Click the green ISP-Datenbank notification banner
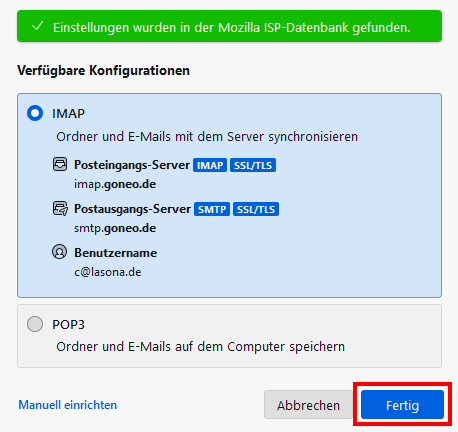The height and width of the screenshot is (432, 458). pyautogui.click(x=229, y=26)
